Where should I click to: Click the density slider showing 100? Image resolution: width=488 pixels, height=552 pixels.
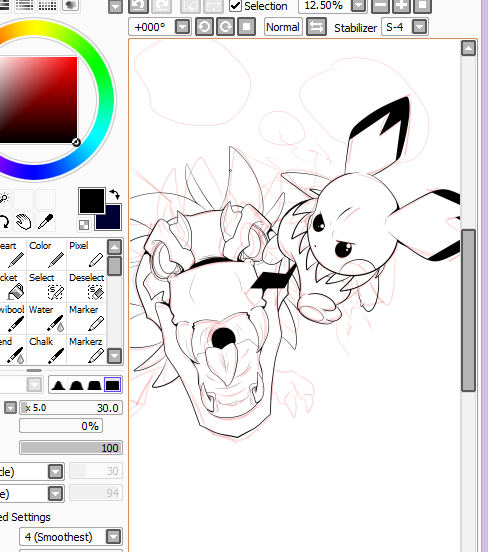tap(71, 448)
